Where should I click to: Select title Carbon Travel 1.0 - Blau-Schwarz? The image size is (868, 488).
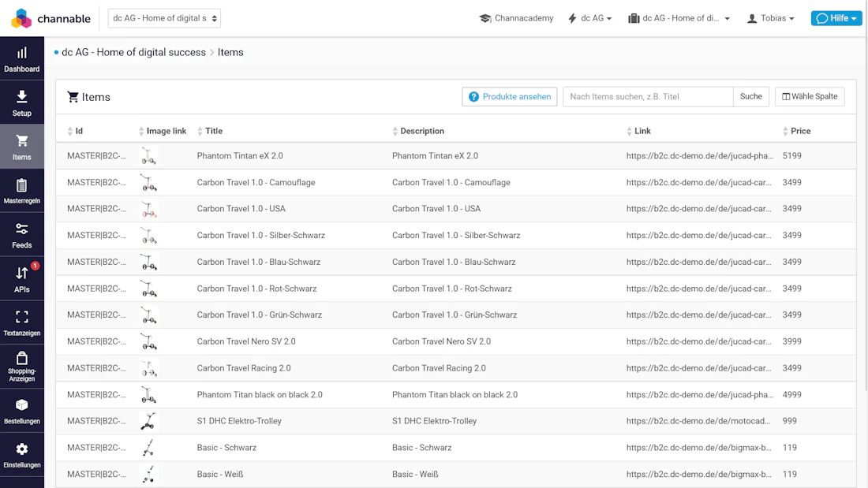click(x=259, y=263)
